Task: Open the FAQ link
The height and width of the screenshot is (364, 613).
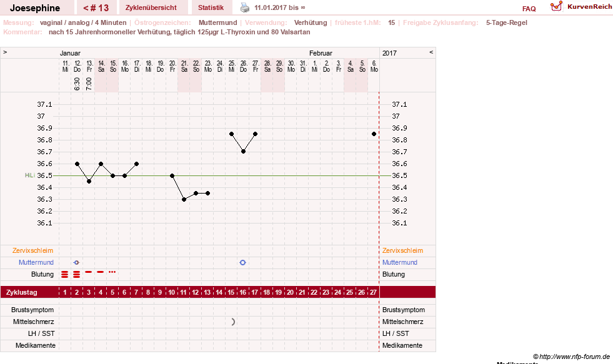Action: [x=529, y=9]
